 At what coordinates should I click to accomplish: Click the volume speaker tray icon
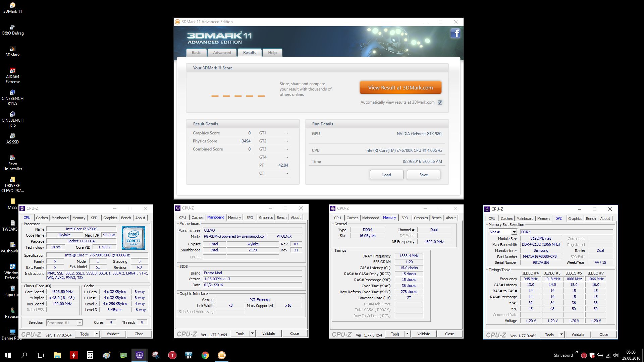[615, 355]
